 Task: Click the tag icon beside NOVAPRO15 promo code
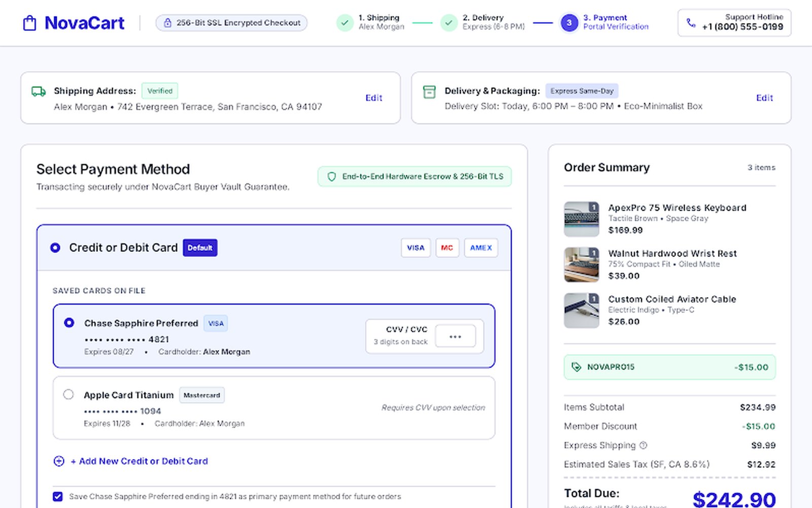click(x=576, y=367)
